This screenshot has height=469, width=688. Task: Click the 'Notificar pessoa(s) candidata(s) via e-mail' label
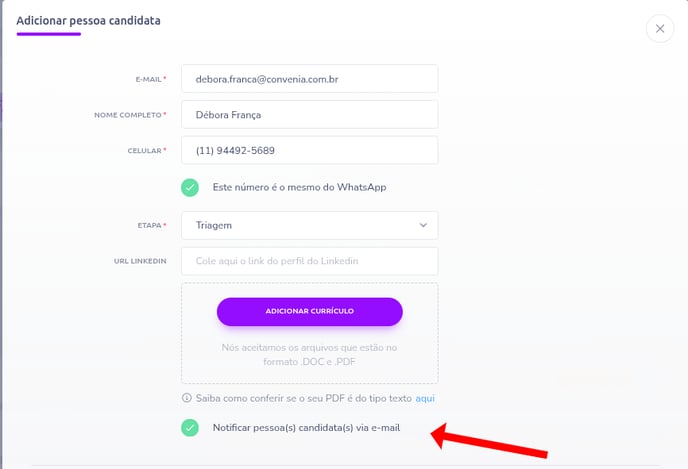pos(306,428)
